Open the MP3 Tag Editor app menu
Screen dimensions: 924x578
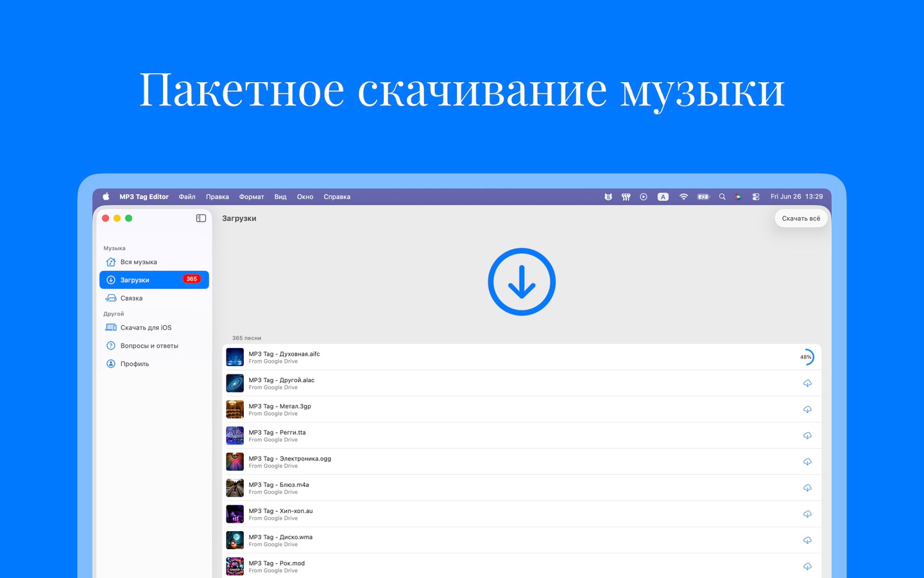click(x=144, y=197)
